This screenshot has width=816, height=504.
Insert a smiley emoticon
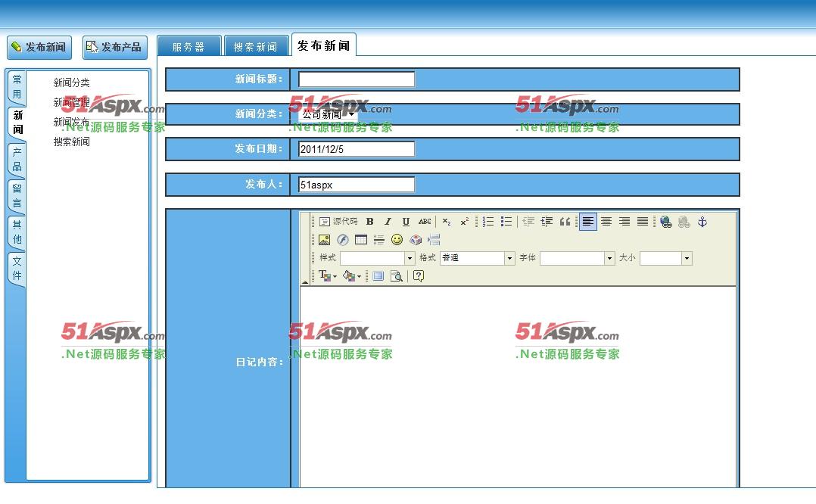tap(397, 240)
